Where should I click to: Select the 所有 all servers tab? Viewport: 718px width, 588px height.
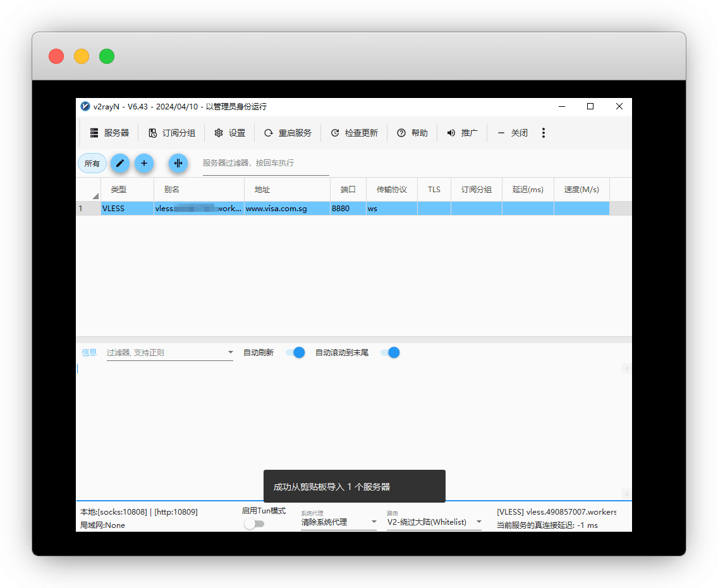[92, 163]
